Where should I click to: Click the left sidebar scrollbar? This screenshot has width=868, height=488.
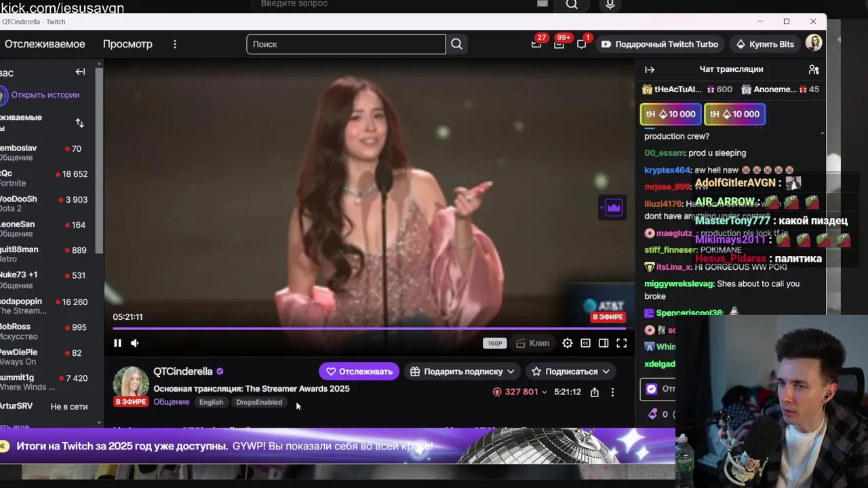click(x=99, y=159)
